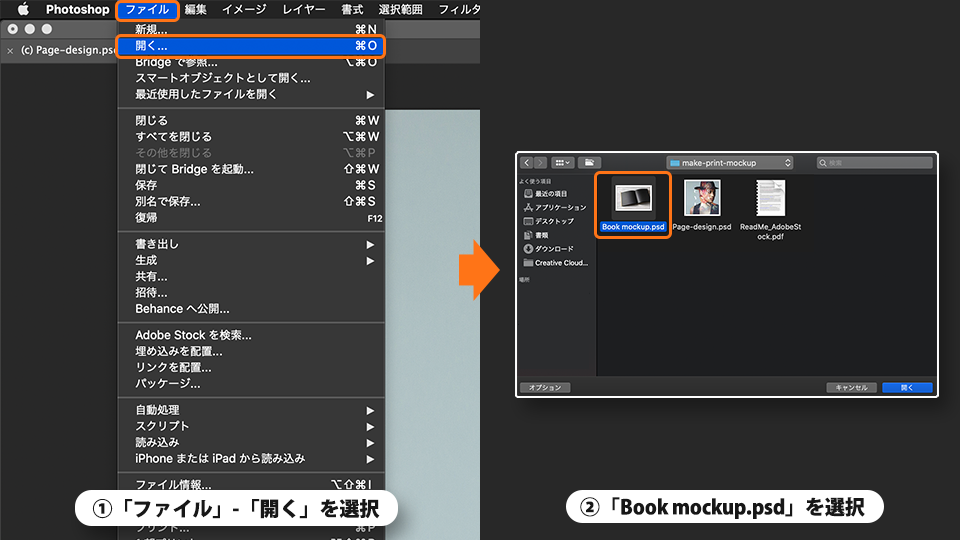The height and width of the screenshot is (540, 960).
Task: Click the back arrow in file dialog
Action: tap(527, 163)
